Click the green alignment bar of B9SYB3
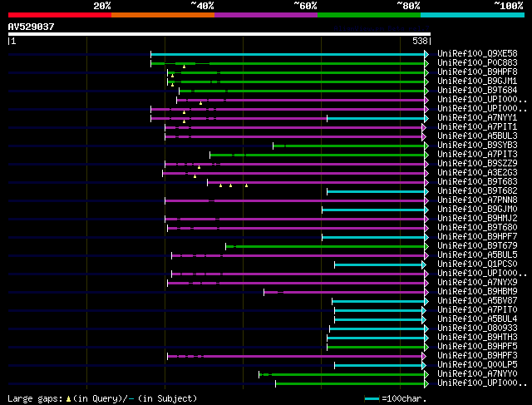 click(x=349, y=146)
